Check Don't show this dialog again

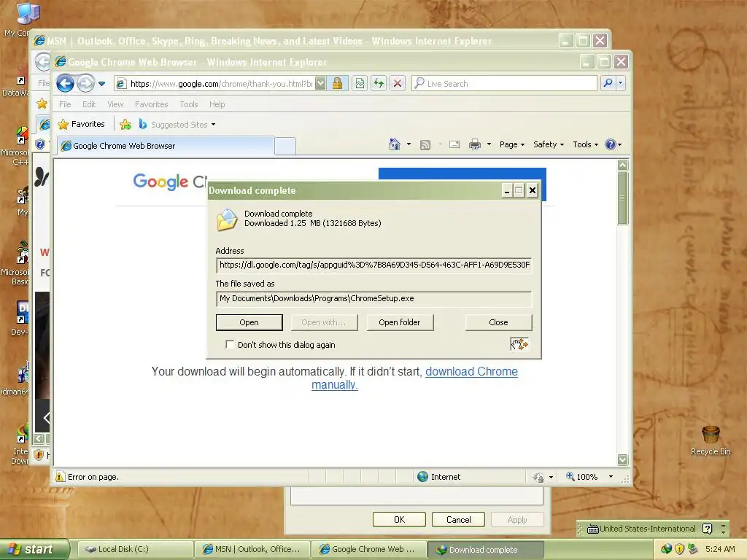click(230, 344)
